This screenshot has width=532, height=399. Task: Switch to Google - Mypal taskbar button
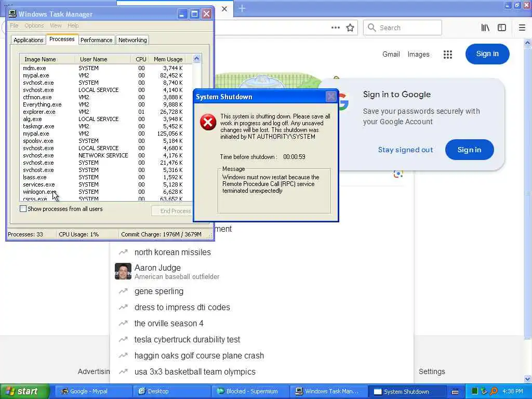[x=93, y=392]
